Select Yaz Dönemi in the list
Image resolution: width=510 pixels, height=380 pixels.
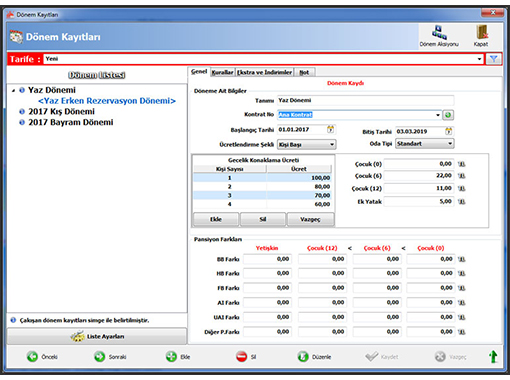(x=52, y=90)
